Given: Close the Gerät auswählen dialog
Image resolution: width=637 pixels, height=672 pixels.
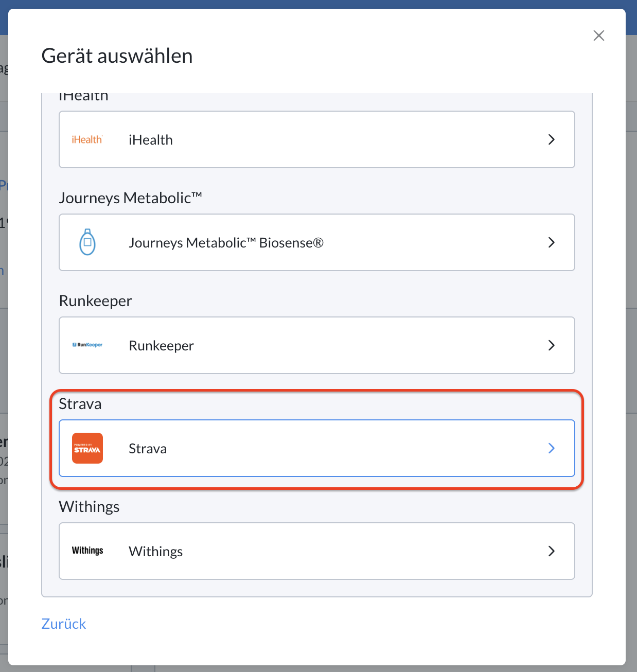Looking at the screenshot, I should (599, 36).
